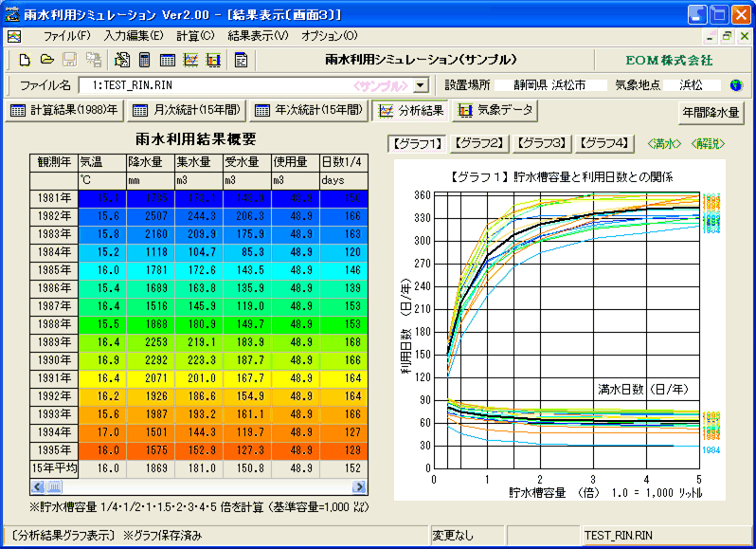Click the globe icon beside 浜松
This screenshot has width=756, height=549.
[x=736, y=85]
